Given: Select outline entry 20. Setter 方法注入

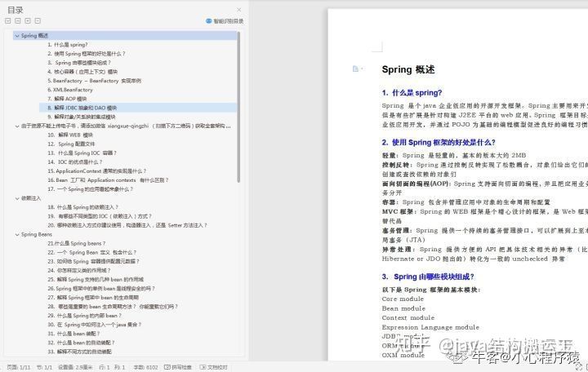Looking at the screenshot, I should point(127,225).
